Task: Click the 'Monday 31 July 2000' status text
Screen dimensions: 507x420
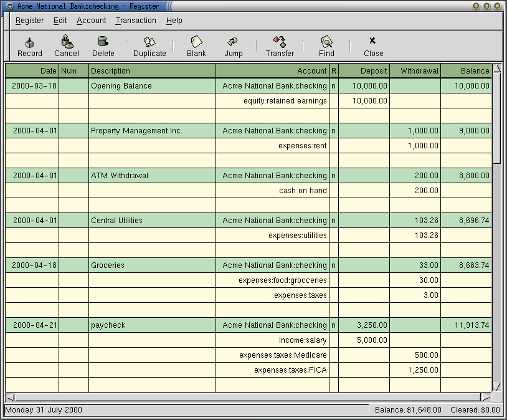Action: tap(44, 410)
